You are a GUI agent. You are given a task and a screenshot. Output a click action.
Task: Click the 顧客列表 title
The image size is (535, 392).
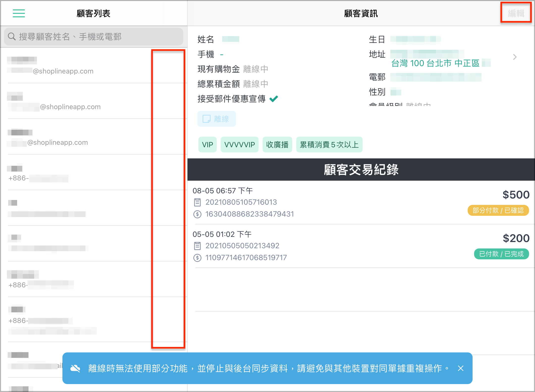pos(93,13)
